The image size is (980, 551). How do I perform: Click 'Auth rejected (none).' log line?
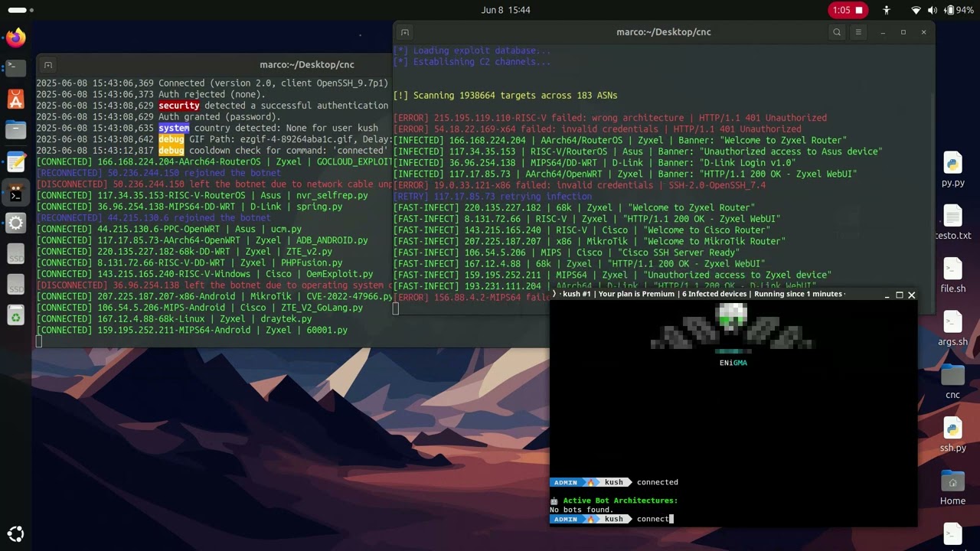coord(151,94)
